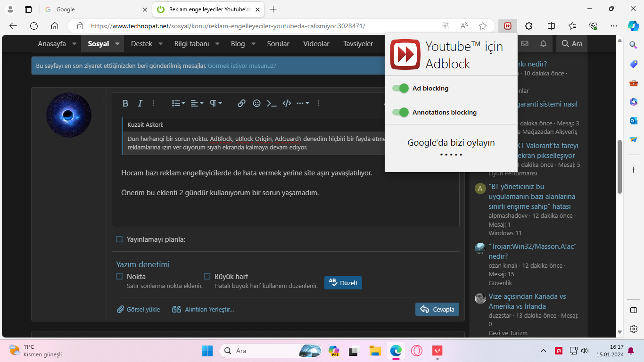Open the Destek navigation item

(x=141, y=44)
